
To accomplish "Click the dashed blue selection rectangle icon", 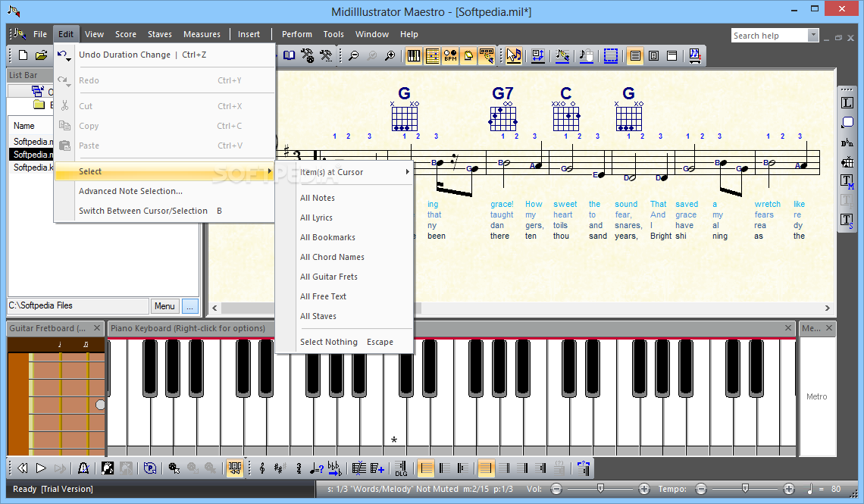I will pyautogui.click(x=611, y=55).
